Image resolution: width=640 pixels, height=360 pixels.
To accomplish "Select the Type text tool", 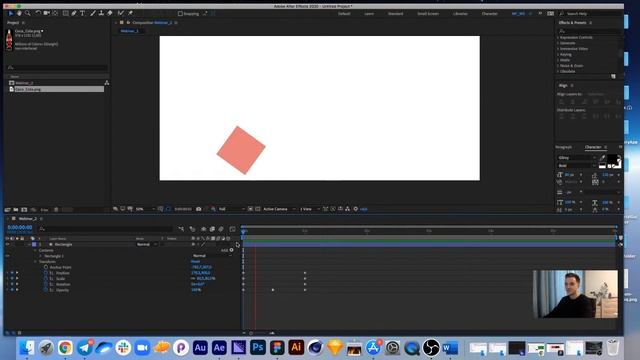I will point(82,13).
